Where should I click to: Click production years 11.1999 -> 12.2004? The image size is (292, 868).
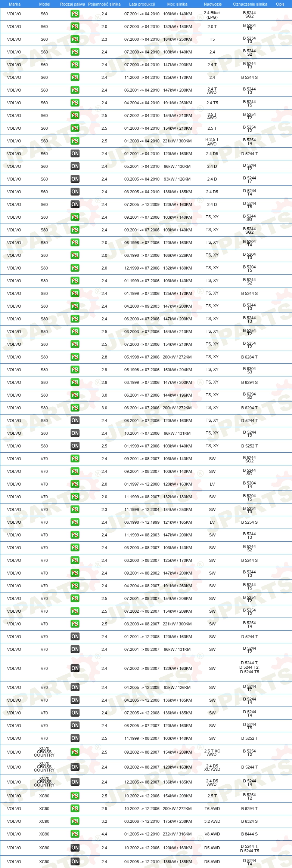[x=142, y=510]
